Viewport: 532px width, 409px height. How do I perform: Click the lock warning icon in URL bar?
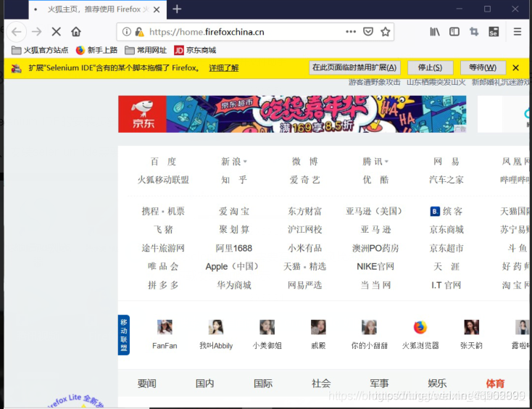click(139, 32)
